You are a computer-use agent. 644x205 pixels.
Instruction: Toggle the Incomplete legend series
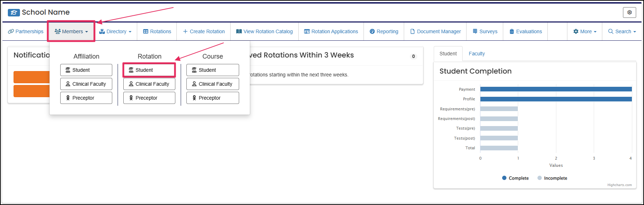point(552,178)
